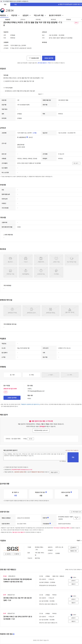Expand the 직업 능력 개발 menu
This screenshot has height=644, width=82.
pos(40,15)
